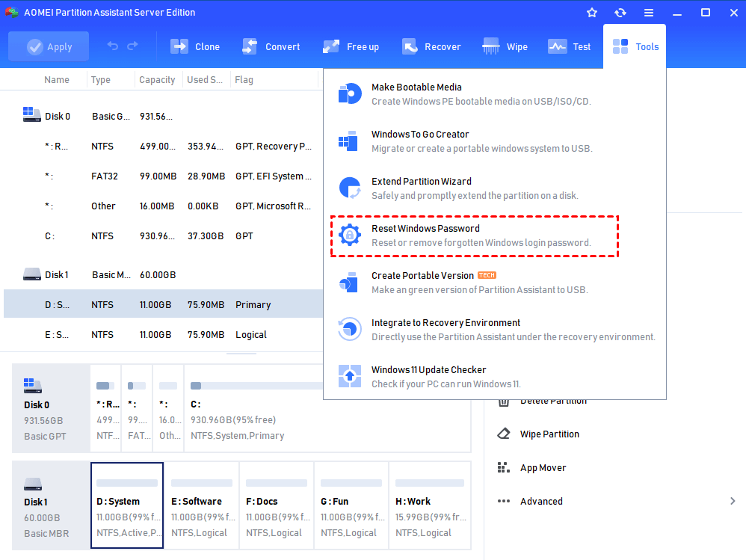Select Windows 11 Update Checker
The image size is (746, 560).
pyautogui.click(x=495, y=377)
